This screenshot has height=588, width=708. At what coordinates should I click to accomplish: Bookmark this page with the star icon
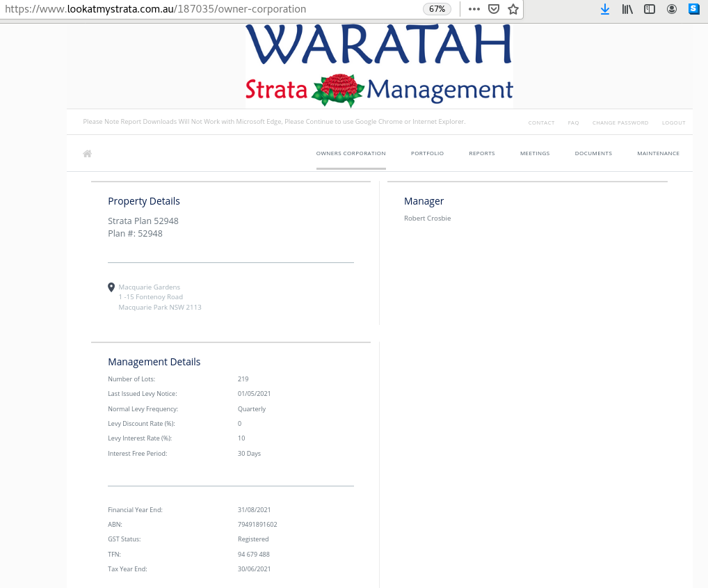pos(513,9)
